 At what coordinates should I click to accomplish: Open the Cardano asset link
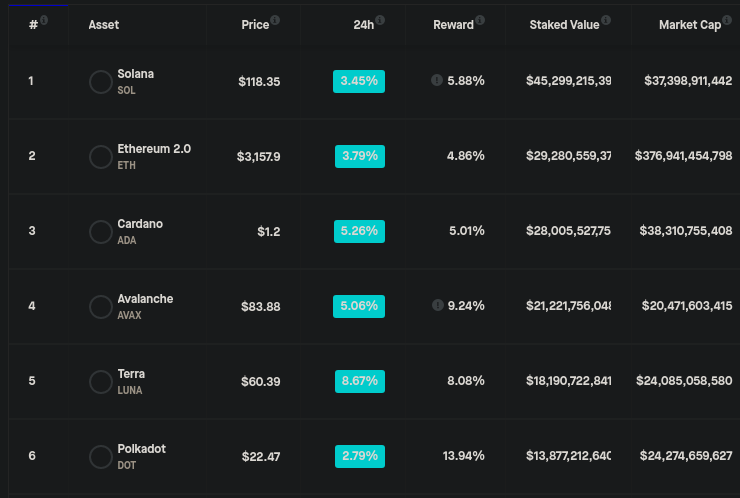(x=140, y=224)
